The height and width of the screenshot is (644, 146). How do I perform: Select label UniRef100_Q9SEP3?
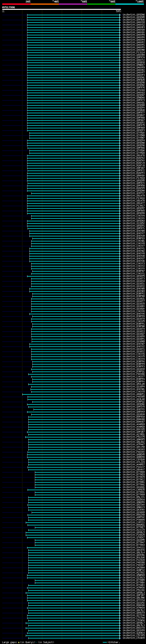tap(134, 130)
